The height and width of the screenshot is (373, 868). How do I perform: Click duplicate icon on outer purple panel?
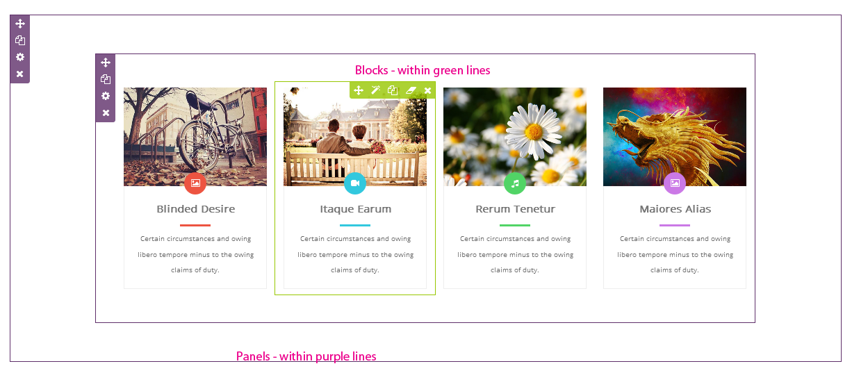click(20, 40)
